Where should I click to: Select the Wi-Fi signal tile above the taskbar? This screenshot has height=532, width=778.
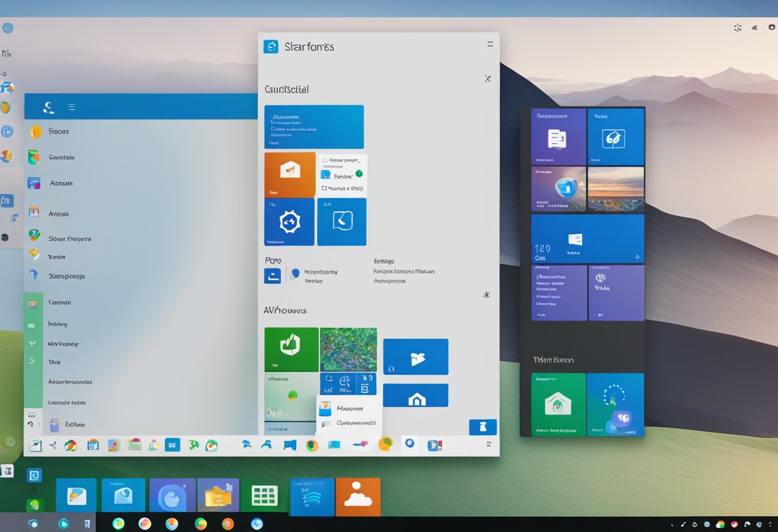[312, 497]
